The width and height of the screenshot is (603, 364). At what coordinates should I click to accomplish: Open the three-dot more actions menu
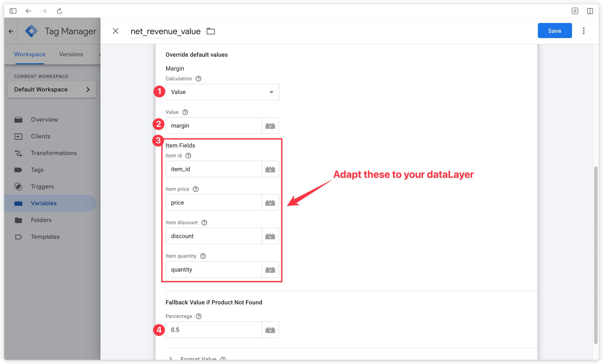[584, 31]
